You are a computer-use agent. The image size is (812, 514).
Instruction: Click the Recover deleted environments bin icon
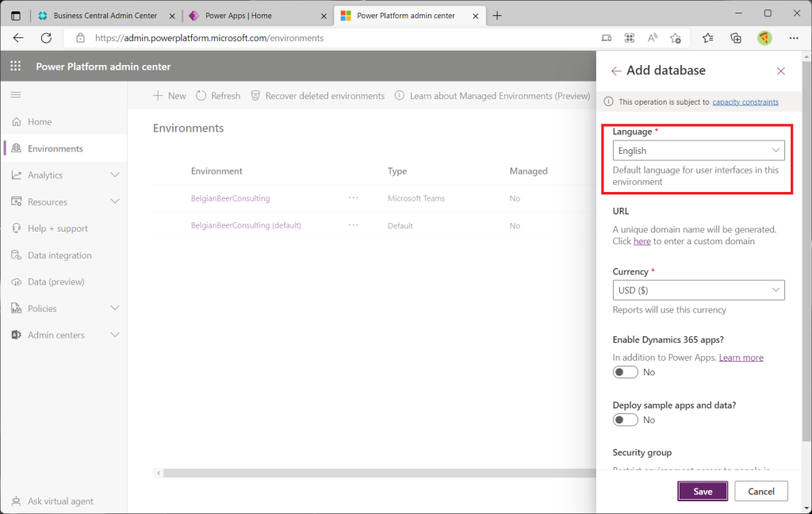(255, 96)
